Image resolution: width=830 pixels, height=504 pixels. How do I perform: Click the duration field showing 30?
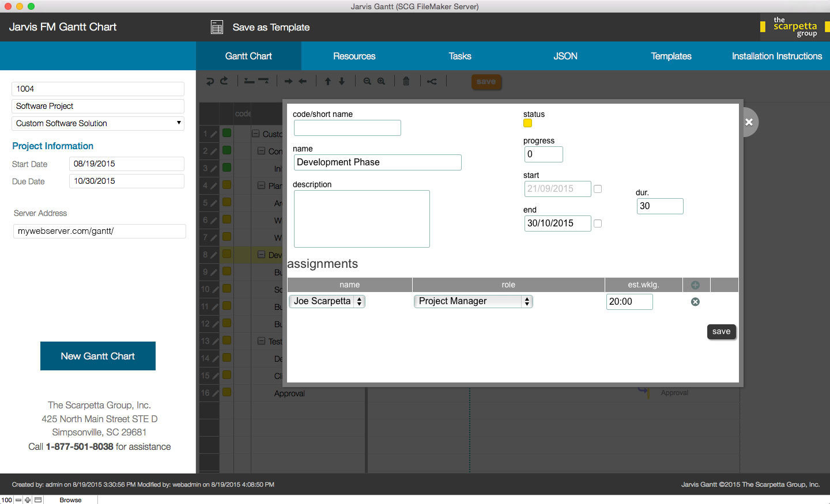click(660, 206)
